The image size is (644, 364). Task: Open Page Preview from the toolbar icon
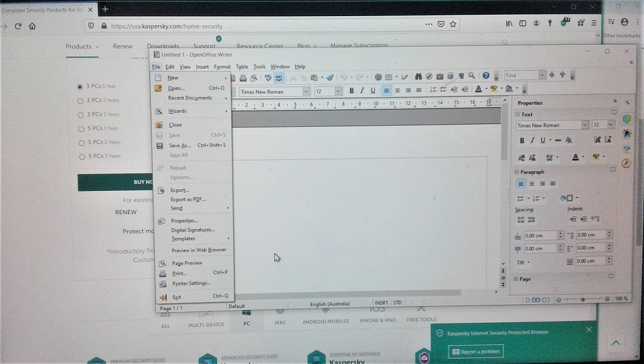point(254,77)
